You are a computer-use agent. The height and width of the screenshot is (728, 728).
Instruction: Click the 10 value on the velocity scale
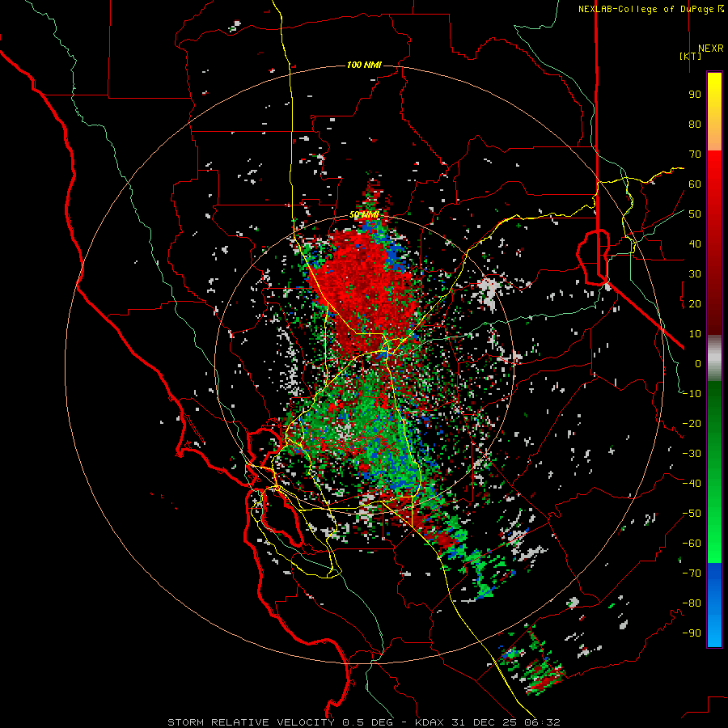tap(695, 334)
